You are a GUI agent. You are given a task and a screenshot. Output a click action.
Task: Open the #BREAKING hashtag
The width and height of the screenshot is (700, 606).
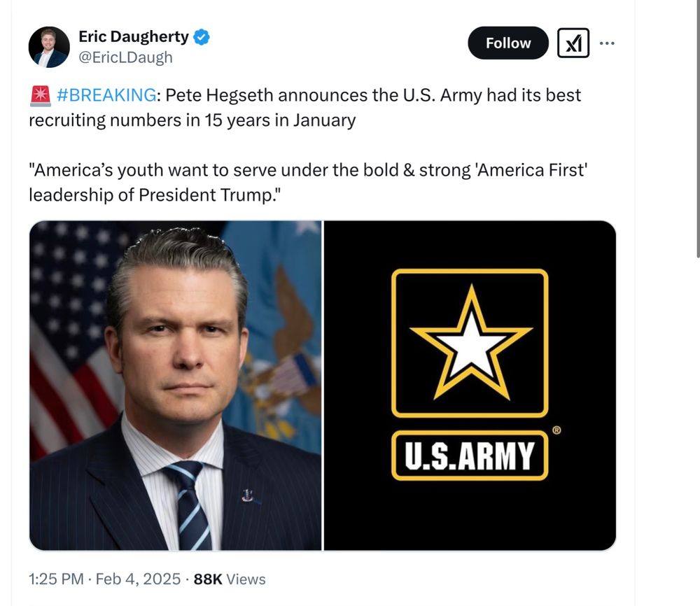[106, 95]
